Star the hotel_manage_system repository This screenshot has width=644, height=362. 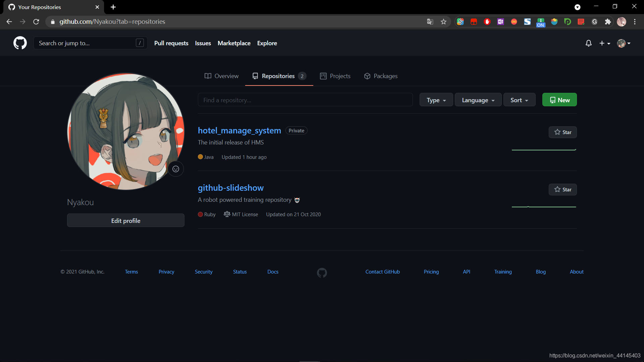pyautogui.click(x=562, y=132)
